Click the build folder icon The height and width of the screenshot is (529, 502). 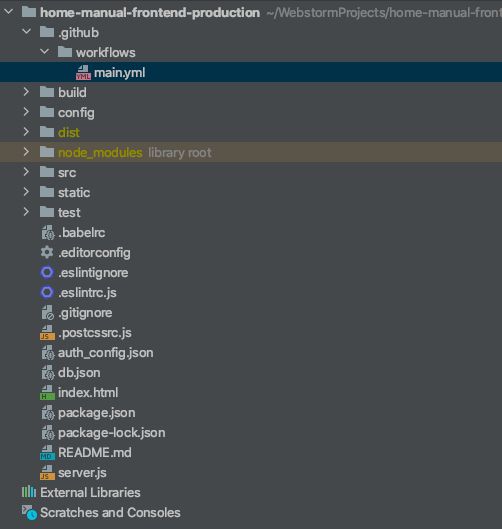point(47,92)
